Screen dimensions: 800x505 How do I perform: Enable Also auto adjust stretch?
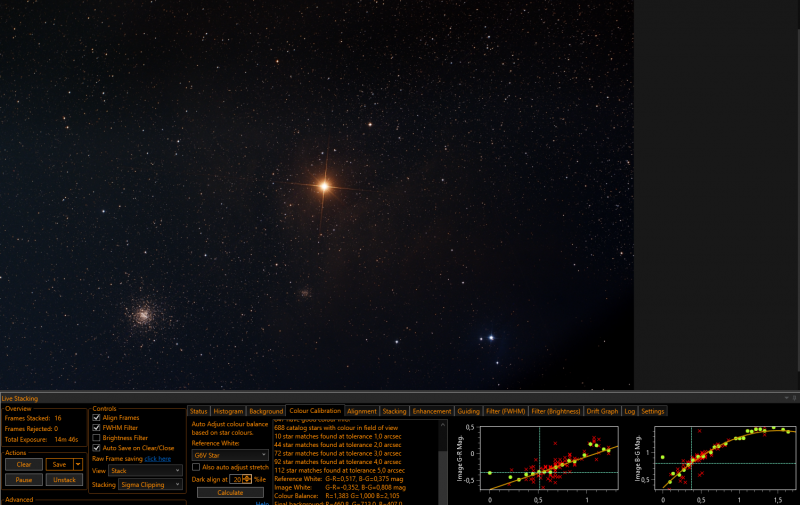[x=196, y=467]
